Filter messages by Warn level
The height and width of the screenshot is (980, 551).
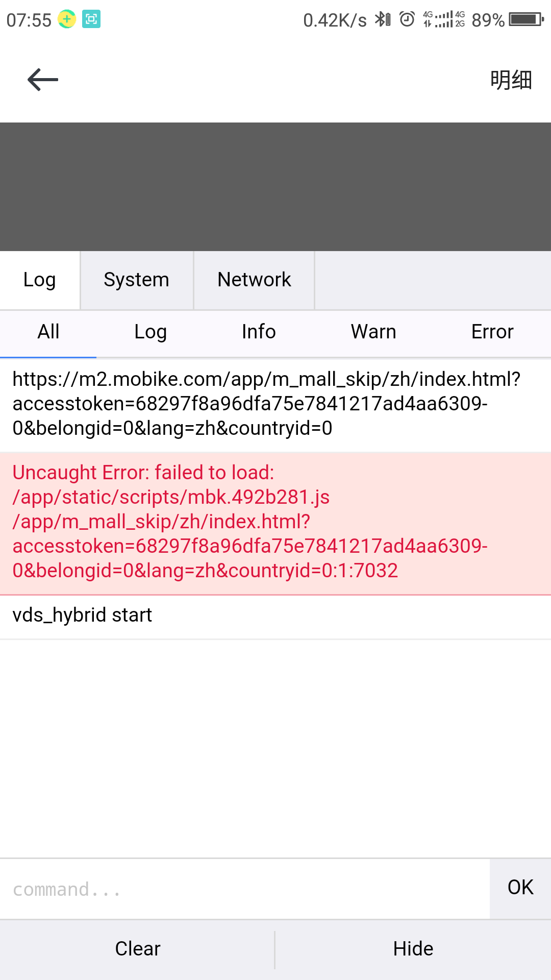pyautogui.click(x=373, y=332)
